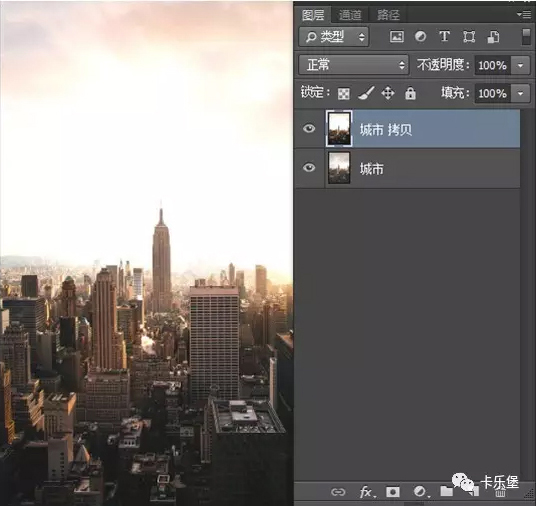Hide the 城市 layer eye icon

point(309,168)
